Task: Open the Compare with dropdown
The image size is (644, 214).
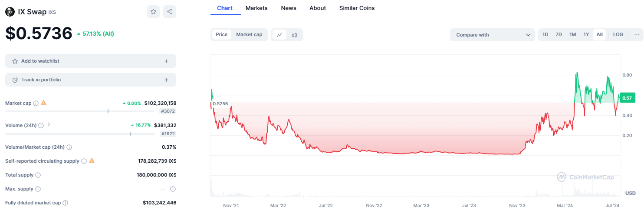Action: click(x=493, y=35)
